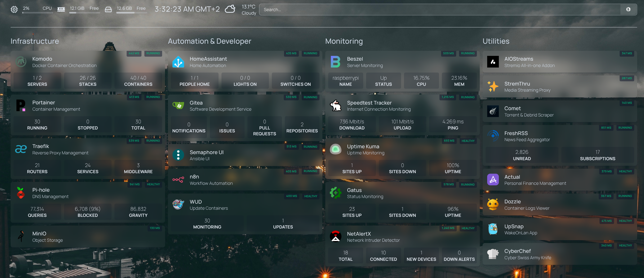Screen dimensions: 644x278
Task: Collapse the Automation & Developer section
Action: pyautogui.click(x=209, y=41)
